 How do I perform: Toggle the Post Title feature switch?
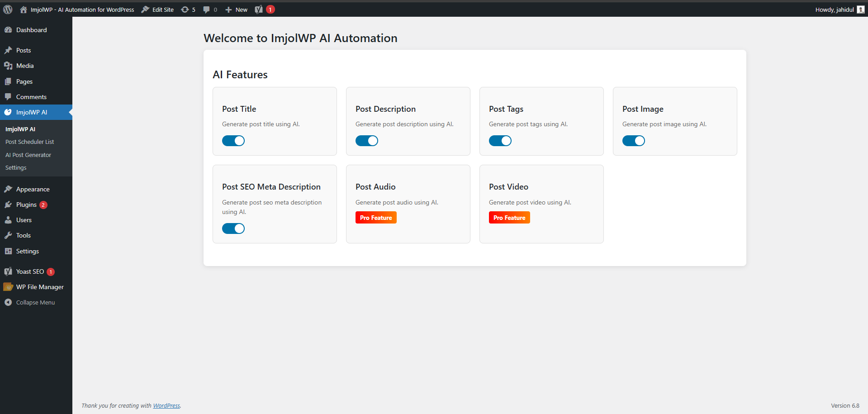pos(233,141)
